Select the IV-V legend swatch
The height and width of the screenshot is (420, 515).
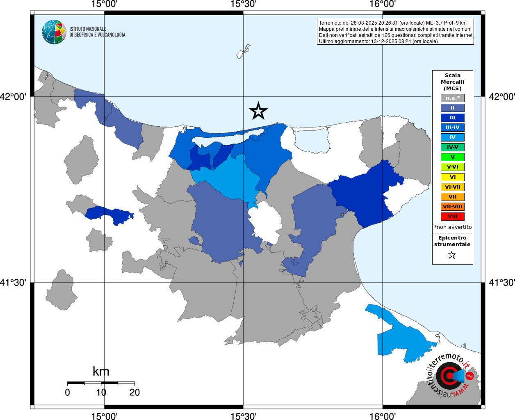(453, 147)
